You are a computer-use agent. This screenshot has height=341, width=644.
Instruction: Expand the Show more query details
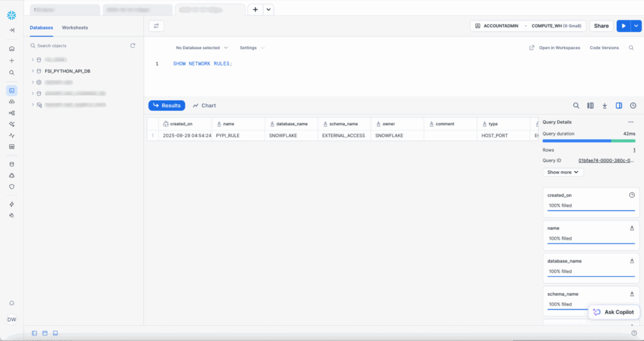pos(563,172)
